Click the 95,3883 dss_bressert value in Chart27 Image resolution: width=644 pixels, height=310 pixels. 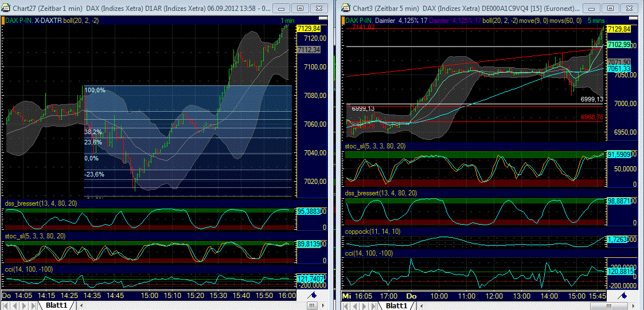pos(308,211)
